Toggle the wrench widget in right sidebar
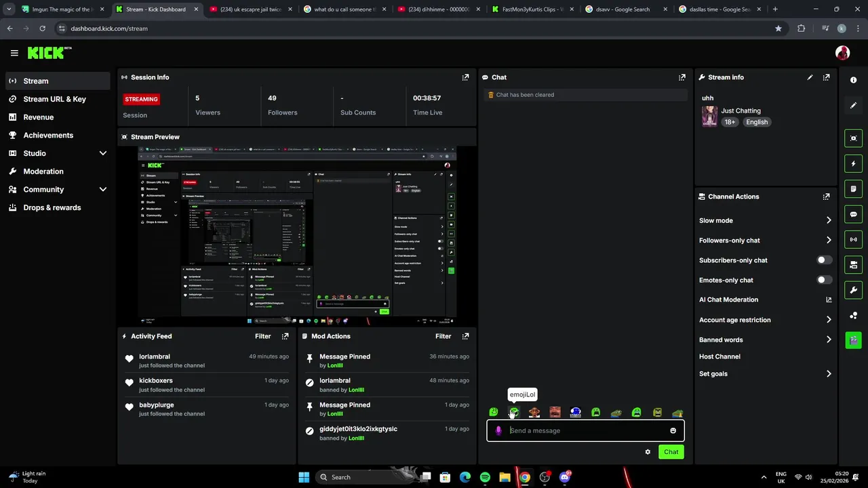The image size is (868, 488). pos(853,290)
